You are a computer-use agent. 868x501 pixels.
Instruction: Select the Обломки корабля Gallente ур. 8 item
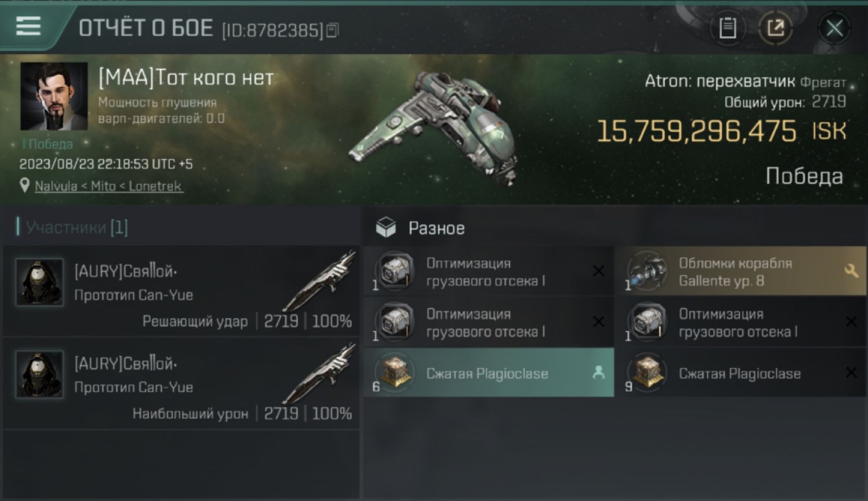click(x=741, y=271)
